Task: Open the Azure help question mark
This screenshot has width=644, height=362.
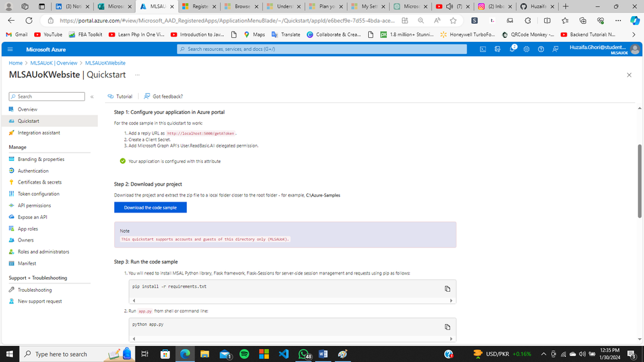Action: coord(541,49)
